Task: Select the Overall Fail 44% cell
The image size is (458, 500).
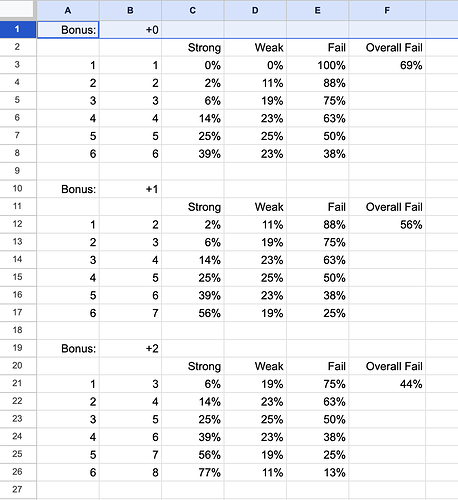Action: (x=387, y=384)
